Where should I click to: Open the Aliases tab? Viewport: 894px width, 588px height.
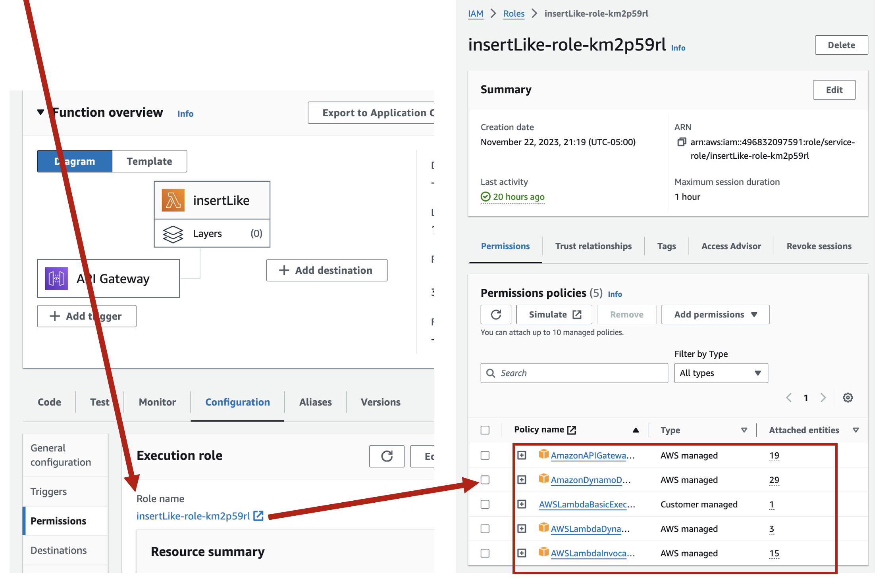316,402
